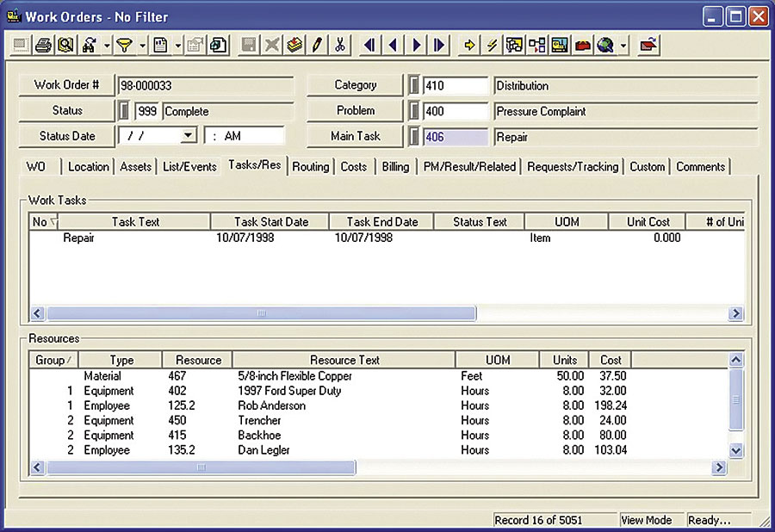Image resolution: width=775 pixels, height=532 pixels.
Task: Sort by Task Start Date column
Action: (x=270, y=221)
